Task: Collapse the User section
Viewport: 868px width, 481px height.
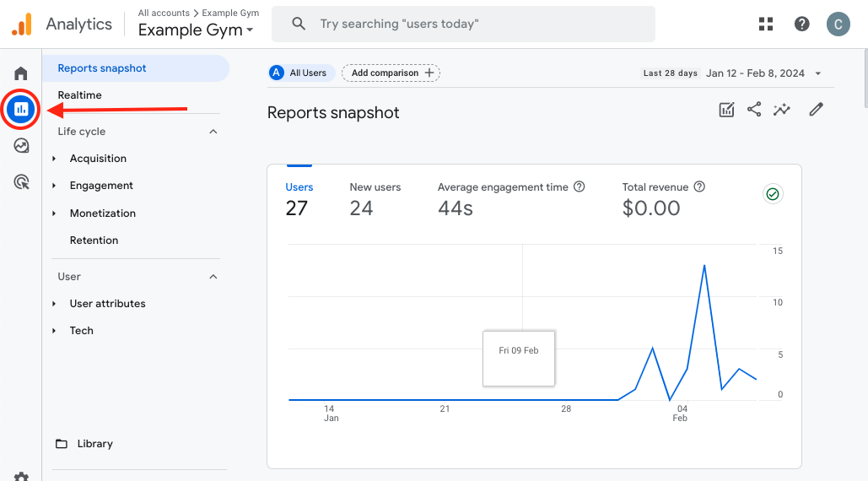Action: tap(213, 276)
